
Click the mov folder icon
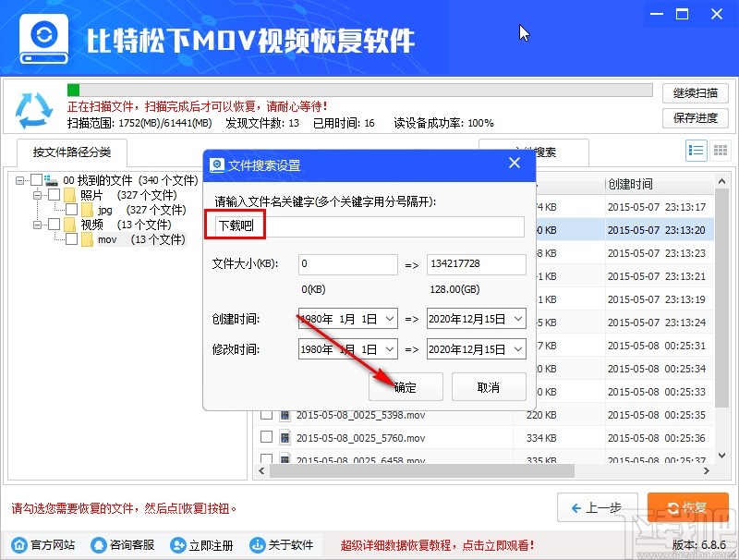(x=87, y=239)
